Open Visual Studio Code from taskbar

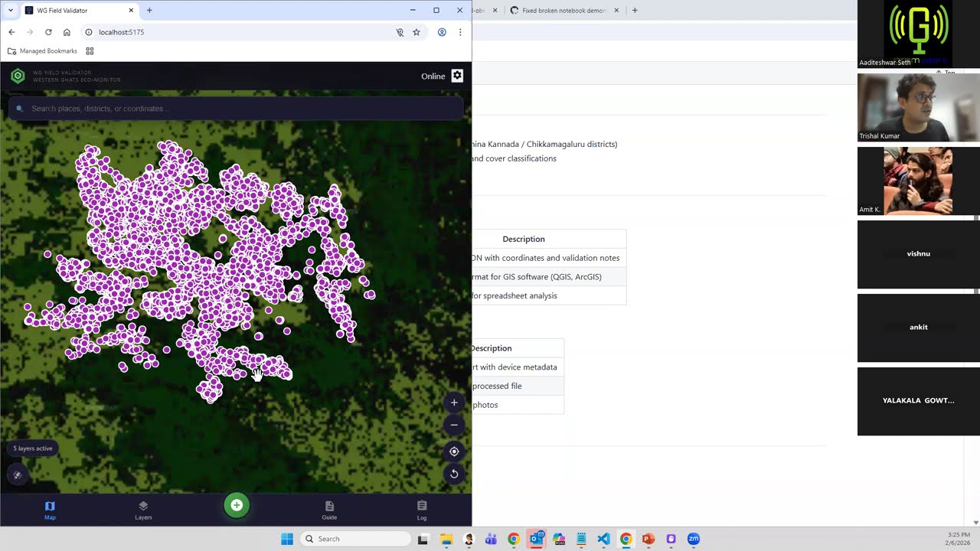tap(603, 539)
